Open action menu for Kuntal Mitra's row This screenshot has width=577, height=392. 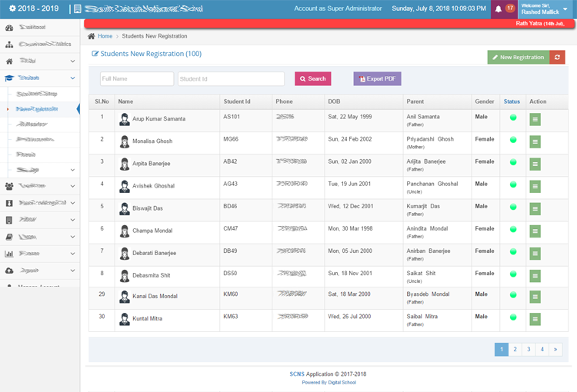[x=535, y=318]
